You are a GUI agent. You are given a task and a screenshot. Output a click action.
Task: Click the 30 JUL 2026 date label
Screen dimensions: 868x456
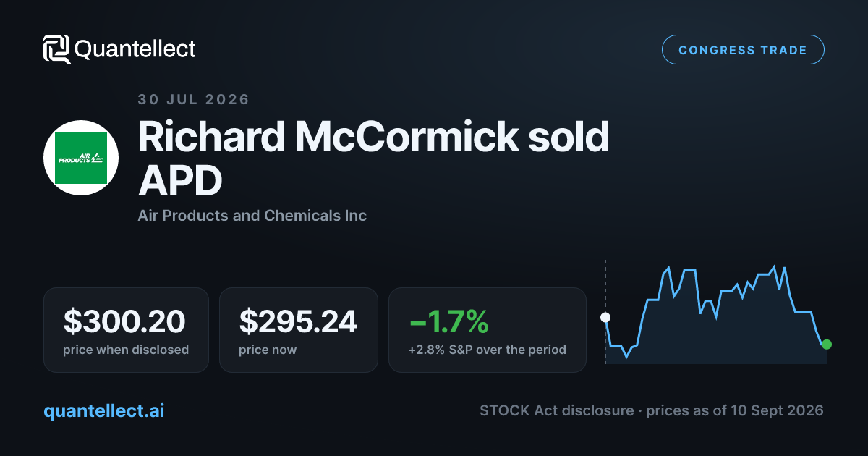(x=193, y=100)
